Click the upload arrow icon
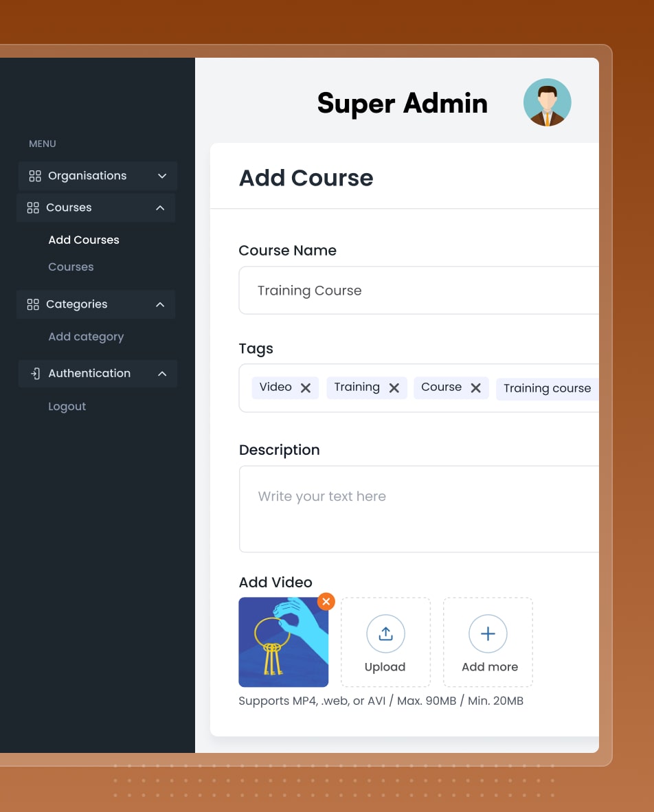This screenshot has height=812, width=654. coord(385,633)
